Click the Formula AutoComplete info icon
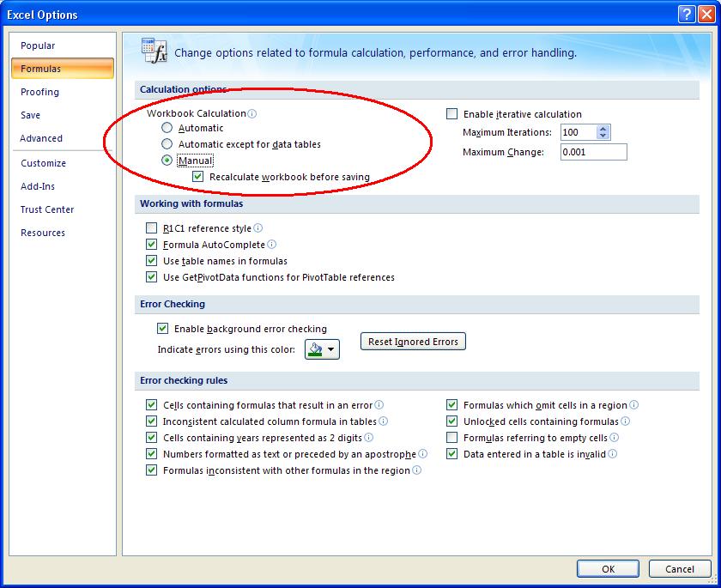Screen dimensions: 721x588 tap(272, 244)
